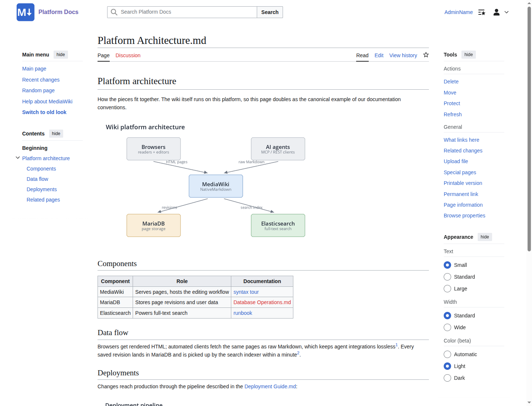
Task: Select Small text size radio
Action: coord(447,265)
